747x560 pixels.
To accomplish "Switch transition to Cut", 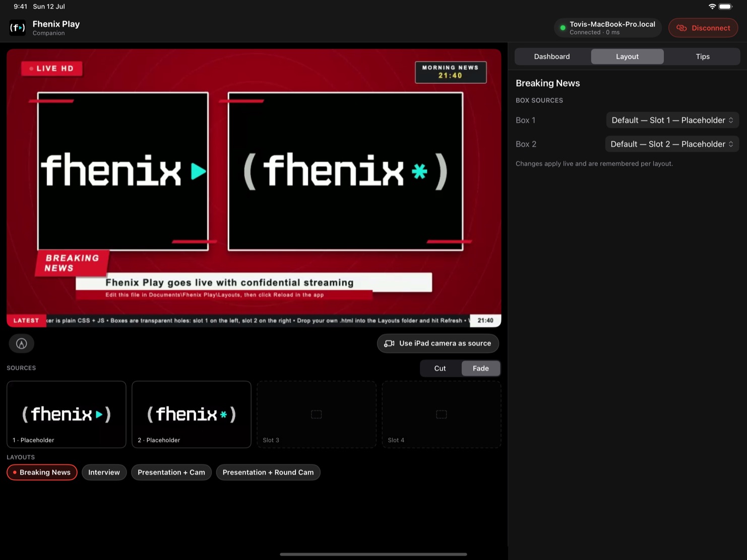I will click(x=440, y=368).
